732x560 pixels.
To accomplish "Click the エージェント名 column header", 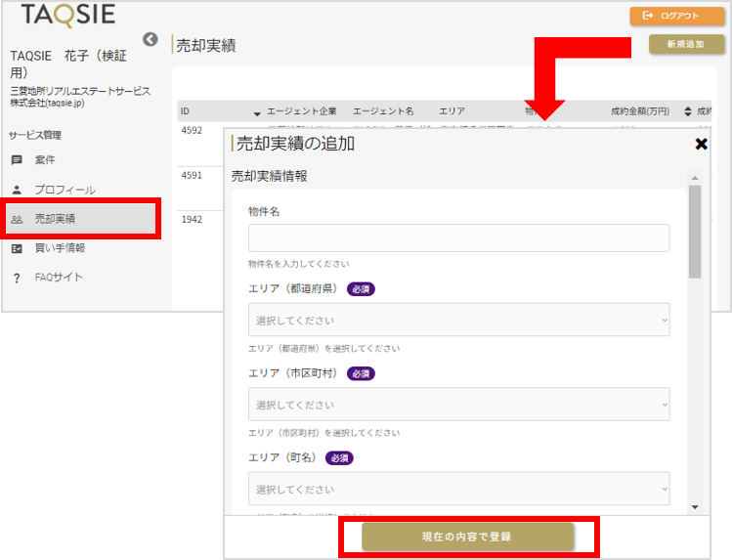I will (383, 111).
